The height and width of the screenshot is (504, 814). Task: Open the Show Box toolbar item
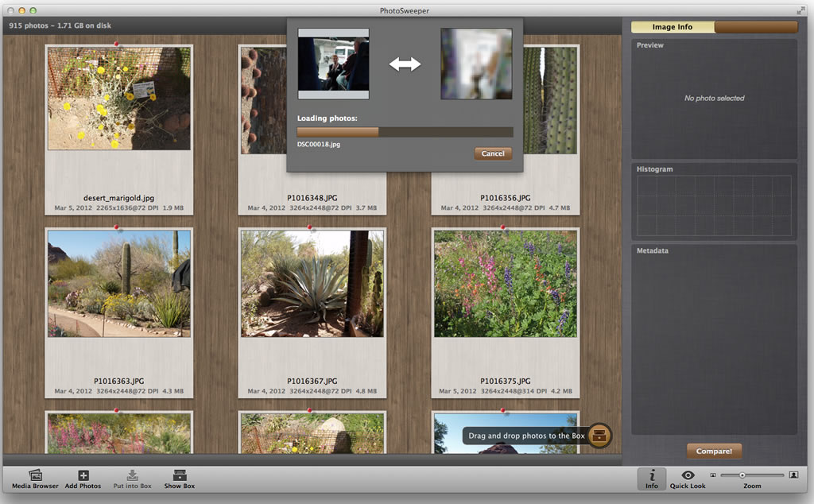click(179, 475)
